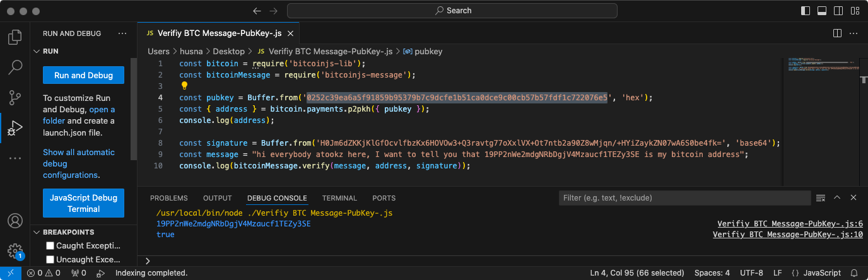Maximize the panel with the chevron up
868x280 pixels.
pos(837,198)
